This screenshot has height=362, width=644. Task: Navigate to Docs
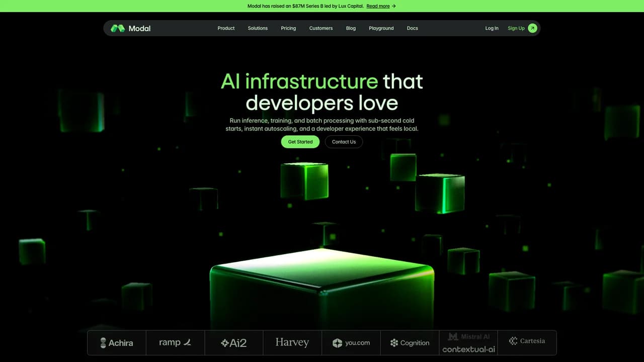[413, 28]
